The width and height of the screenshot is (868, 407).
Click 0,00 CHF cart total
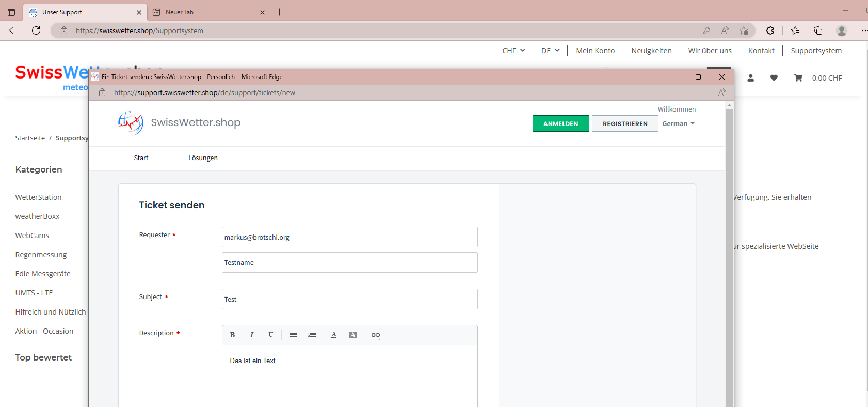827,78
